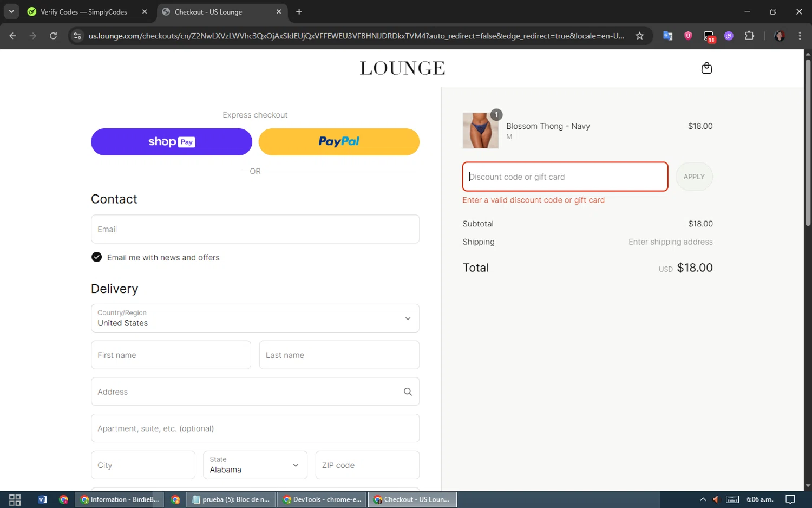812x508 pixels.
Task: Open Chrome three-dot menu
Action: pyautogui.click(x=800, y=36)
